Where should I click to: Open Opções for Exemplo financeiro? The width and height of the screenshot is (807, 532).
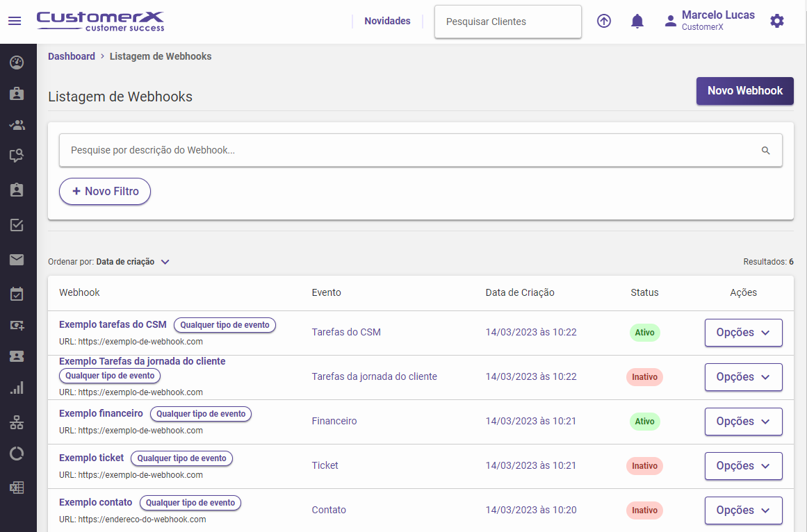click(743, 422)
